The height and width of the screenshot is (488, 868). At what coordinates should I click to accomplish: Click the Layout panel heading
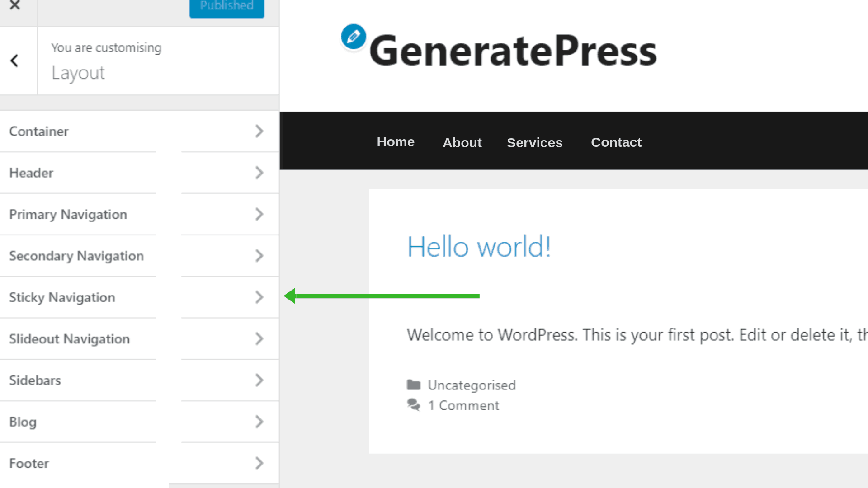(78, 73)
